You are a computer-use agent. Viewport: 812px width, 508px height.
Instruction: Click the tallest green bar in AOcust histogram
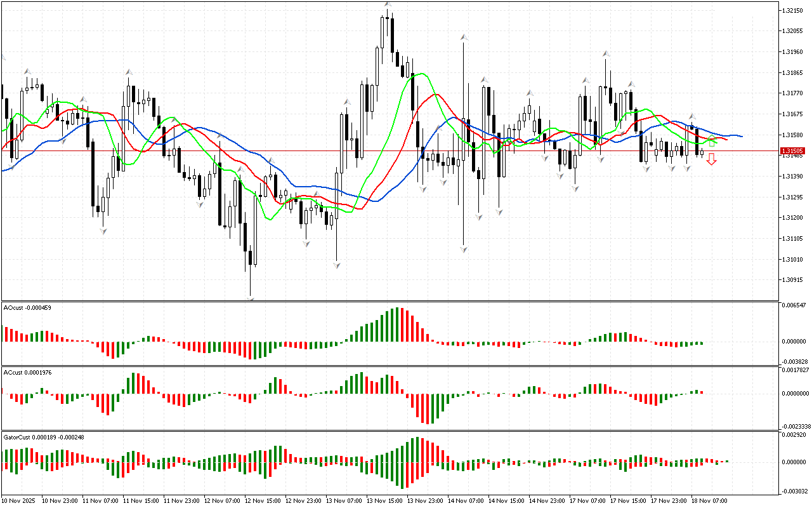(398, 325)
